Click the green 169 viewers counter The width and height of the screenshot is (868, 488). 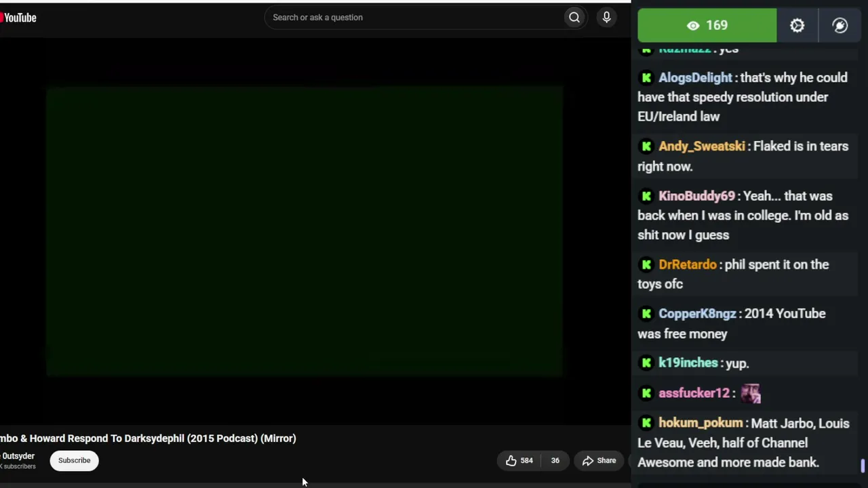coord(707,26)
